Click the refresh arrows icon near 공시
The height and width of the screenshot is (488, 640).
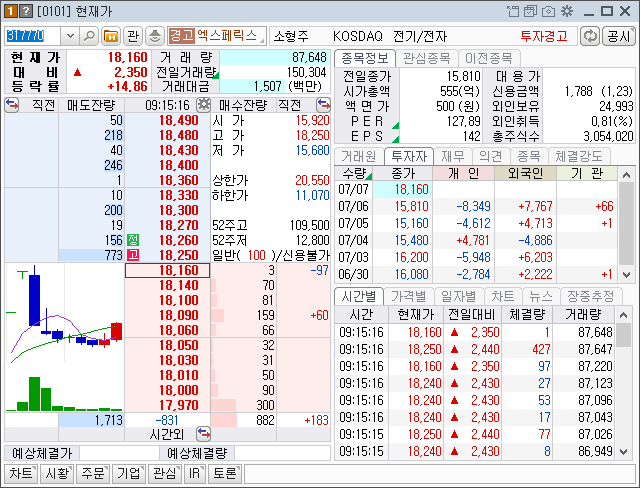tap(590, 36)
